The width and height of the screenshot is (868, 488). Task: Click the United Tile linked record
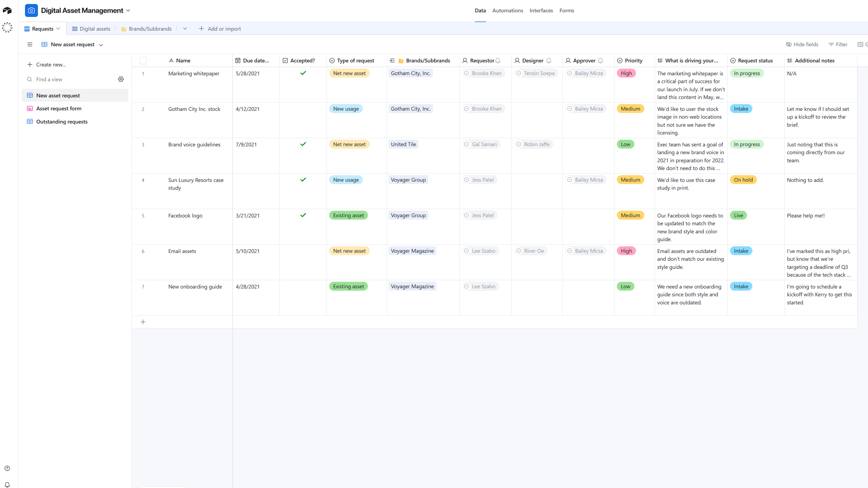(403, 144)
